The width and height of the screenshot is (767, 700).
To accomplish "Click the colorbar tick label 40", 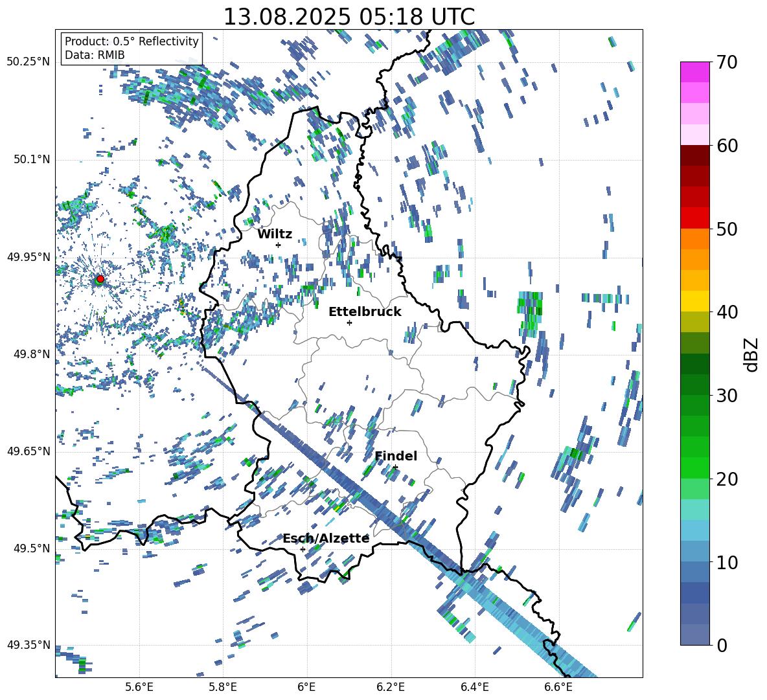I will click(x=726, y=312).
